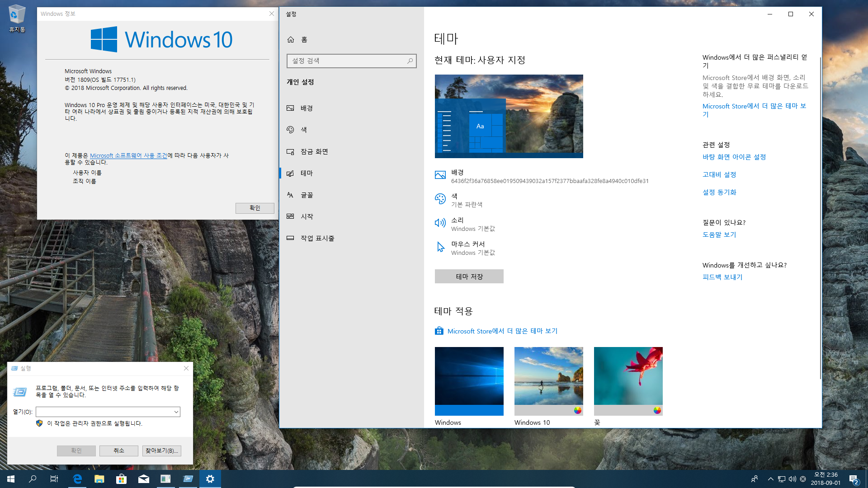
Task: Click the taskbar clock showing 오전 2:36
Action: click(826, 479)
